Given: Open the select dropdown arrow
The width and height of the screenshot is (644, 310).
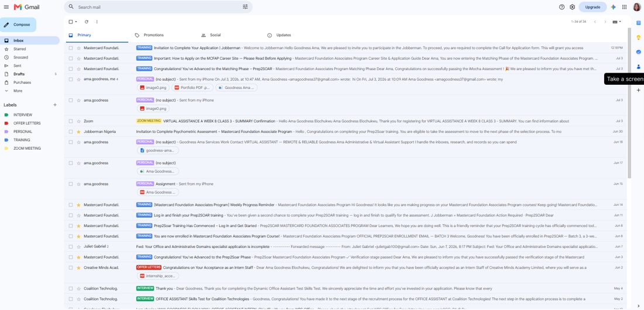Looking at the screenshot, I should click(x=76, y=22).
